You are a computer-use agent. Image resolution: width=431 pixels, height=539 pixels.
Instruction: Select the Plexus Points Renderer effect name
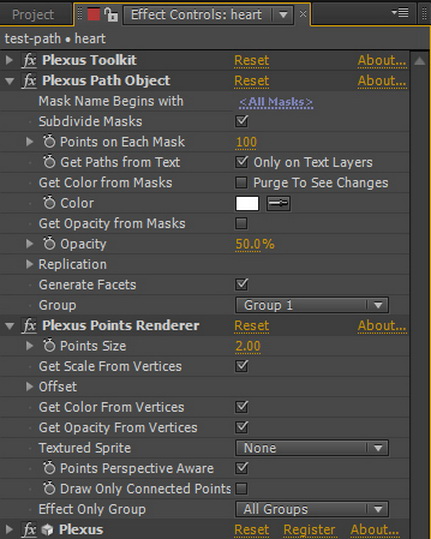[x=121, y=326]
